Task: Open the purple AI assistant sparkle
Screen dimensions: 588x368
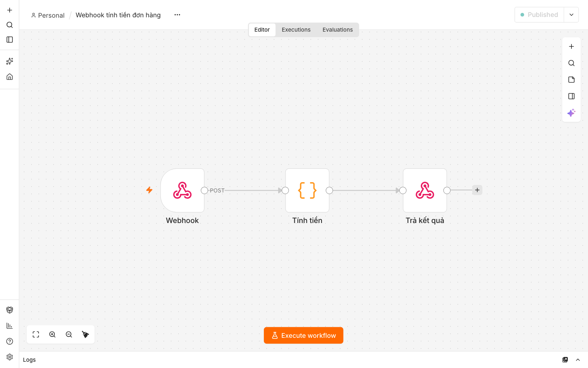Action: (x=571, y=113)
